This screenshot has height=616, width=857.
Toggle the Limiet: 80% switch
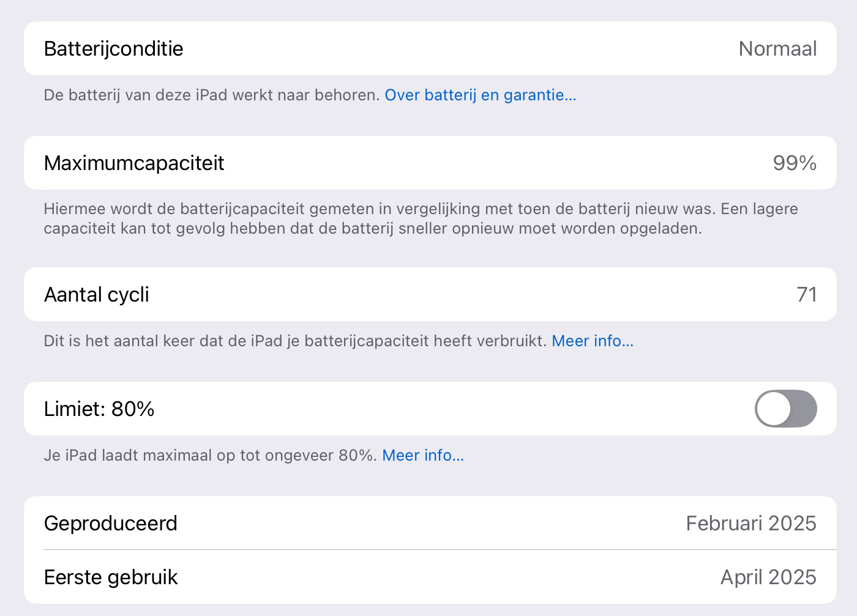(785, 409)
